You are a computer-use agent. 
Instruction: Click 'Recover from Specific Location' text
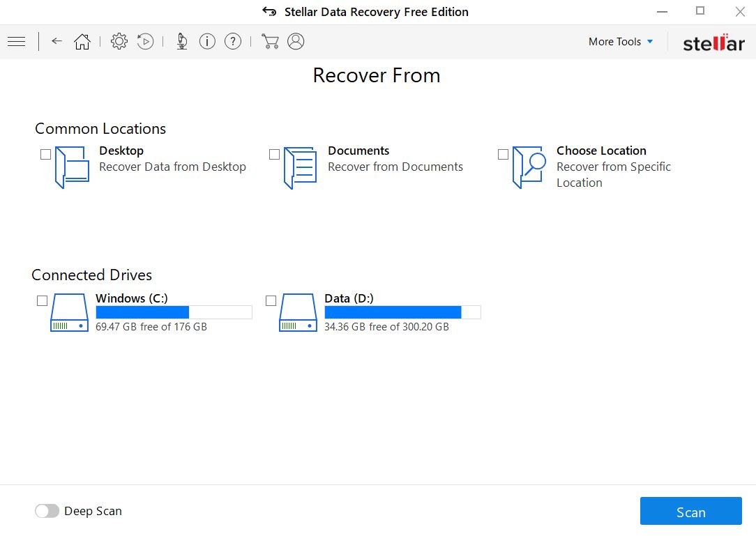click(613, 174)
